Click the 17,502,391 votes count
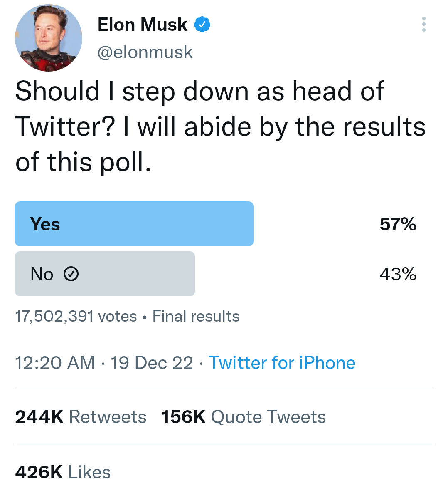Viewport: 448px width, 498px height. pos(76,316)
